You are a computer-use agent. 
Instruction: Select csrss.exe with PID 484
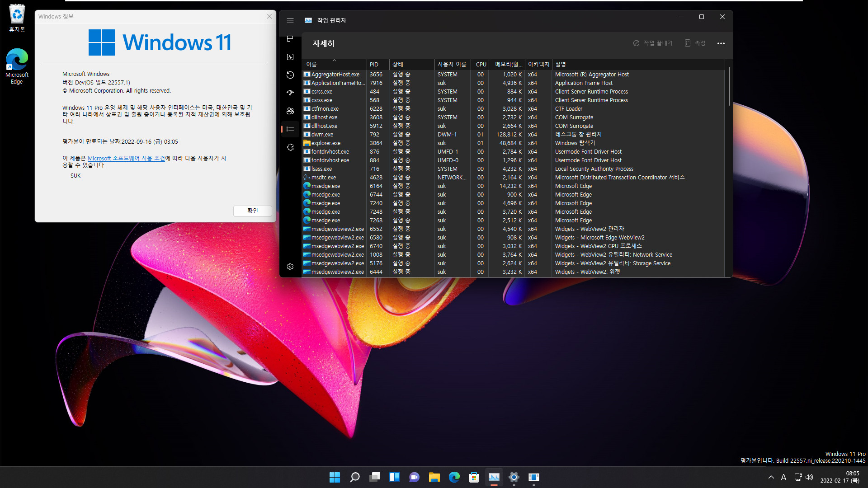point(514,92)
